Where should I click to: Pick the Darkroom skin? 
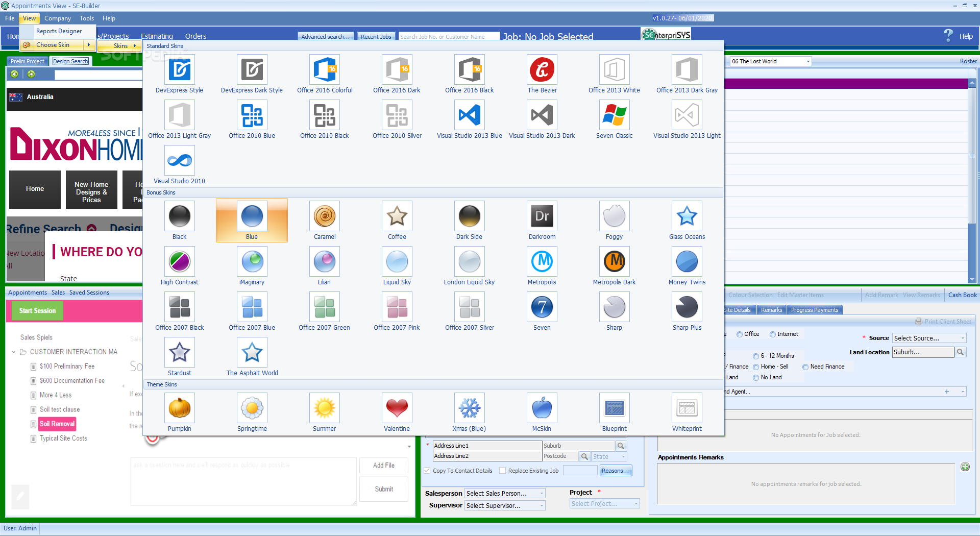(x=542, y=216)
